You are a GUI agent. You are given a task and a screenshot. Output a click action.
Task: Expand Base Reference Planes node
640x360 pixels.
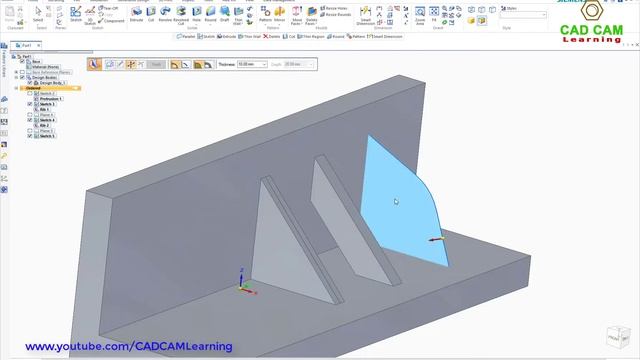click(16, 72)
